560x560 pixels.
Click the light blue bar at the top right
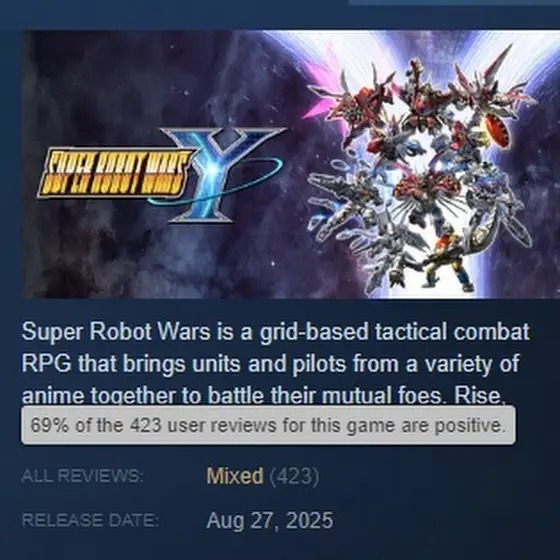pyautogui.click(x=454, y=2)
